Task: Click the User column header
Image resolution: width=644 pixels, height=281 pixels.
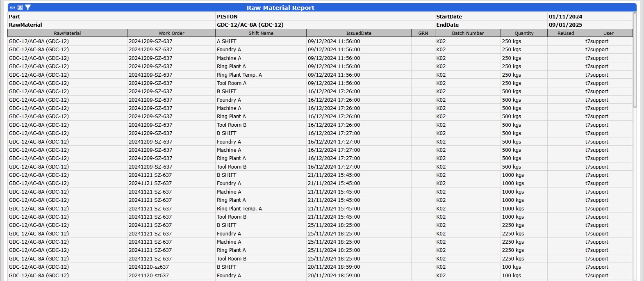Action: click(x=608, y=33)
